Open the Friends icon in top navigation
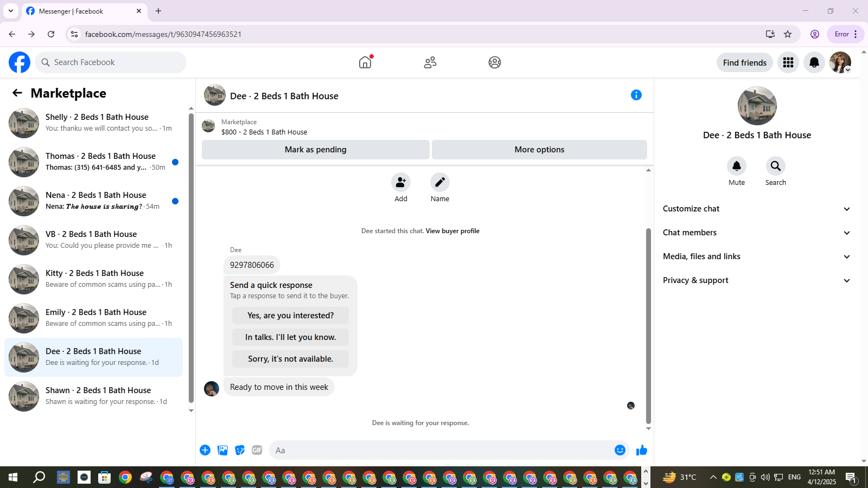The width and height of the screenshot is (868, 488). 430,62
